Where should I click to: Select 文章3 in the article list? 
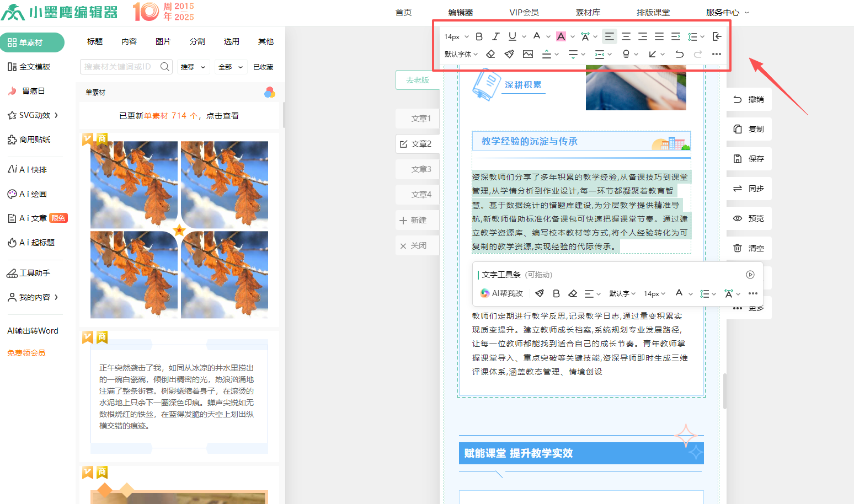pos(418,169)
